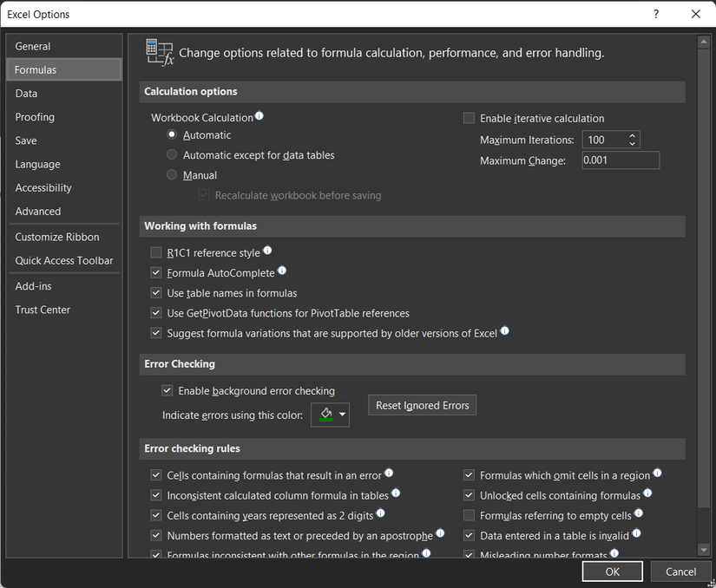The height and width of the screenshot is (588, 716).
Task: Click the info icon next to R1C1 reference style
Action: tap(267, 251)
